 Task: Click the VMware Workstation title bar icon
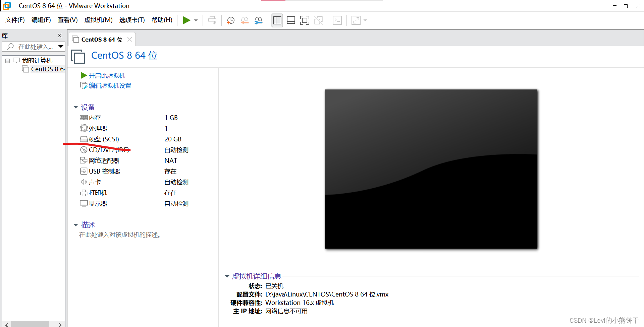(x=7, y=6)
